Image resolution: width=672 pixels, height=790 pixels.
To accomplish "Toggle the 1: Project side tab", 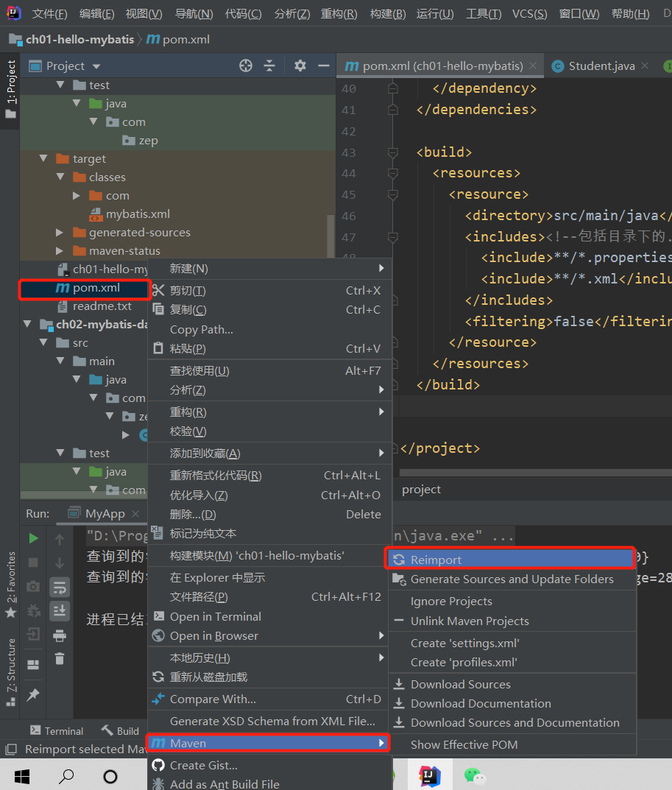I will 11,90.
